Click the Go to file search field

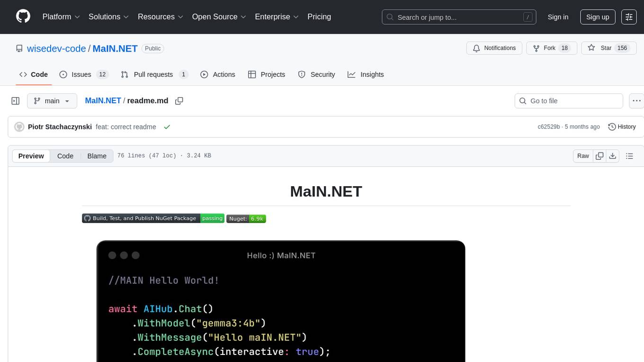(569, 101)
